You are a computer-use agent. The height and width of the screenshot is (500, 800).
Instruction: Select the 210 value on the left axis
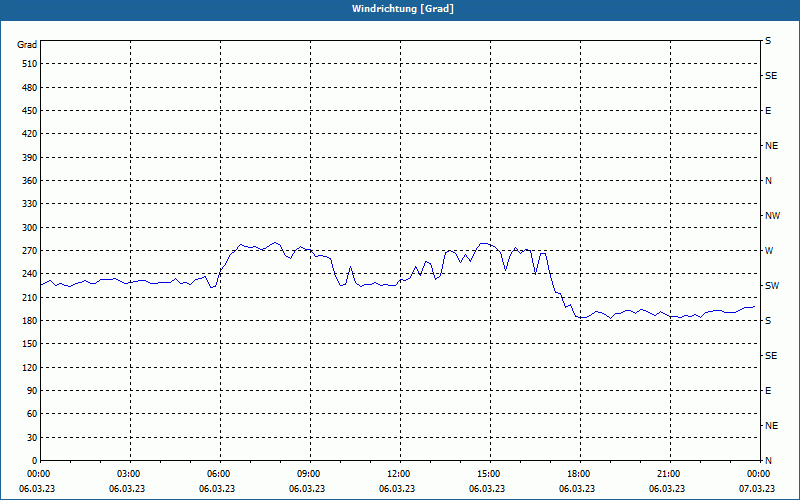(29, 297)
